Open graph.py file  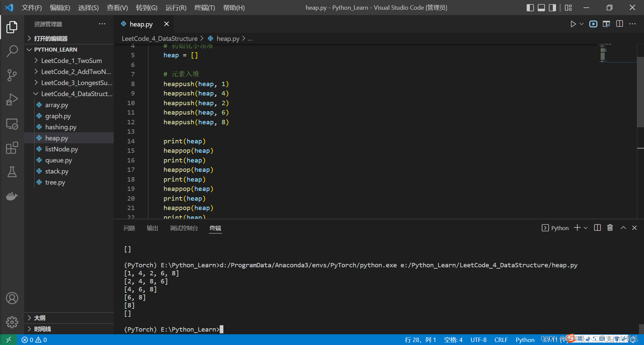coord(69,116)
